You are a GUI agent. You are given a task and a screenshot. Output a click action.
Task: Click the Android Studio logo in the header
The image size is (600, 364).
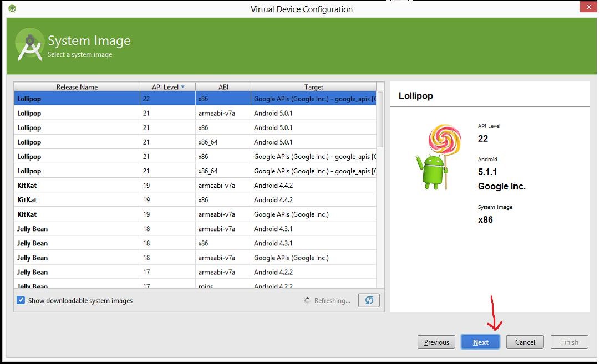29,45
